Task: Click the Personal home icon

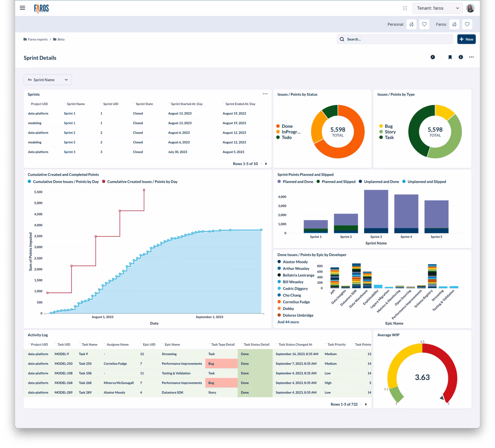Action: tap(411, 24)
